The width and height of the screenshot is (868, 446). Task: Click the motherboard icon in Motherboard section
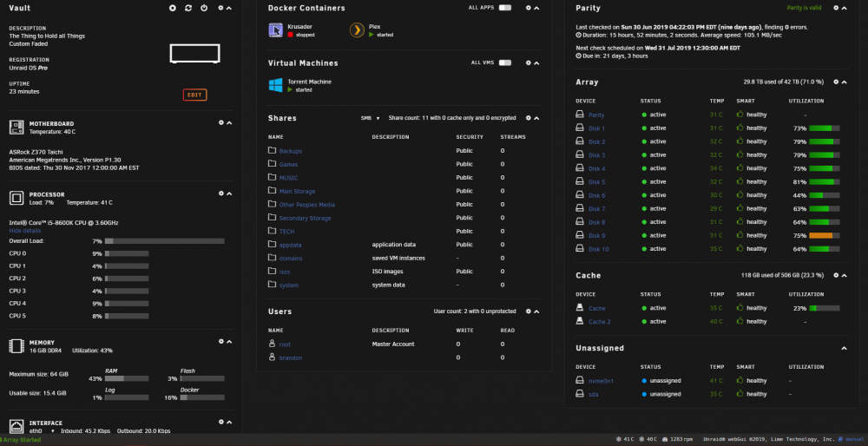click(x=16, y=128)
